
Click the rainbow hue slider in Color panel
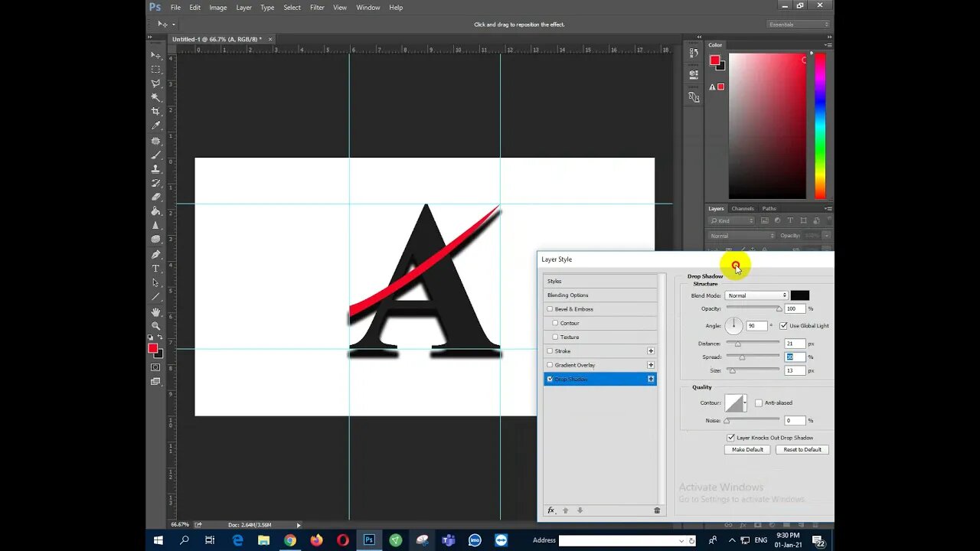(820, 126)
